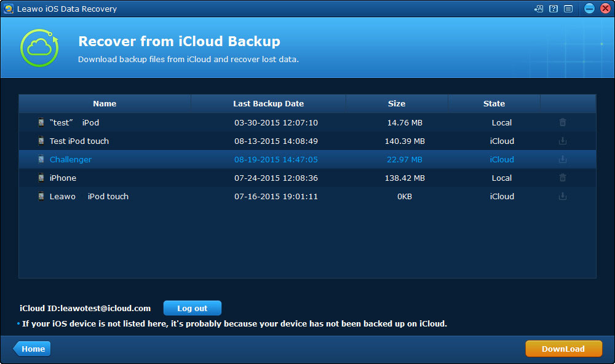Sort by the Name column header
This screenshot has height=364, width=615.
point(105,103)
